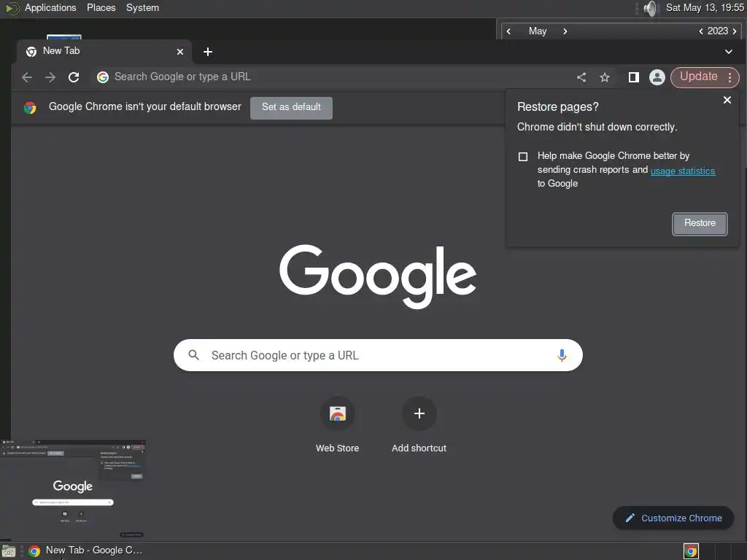Reload the current page

pos(74,77)
